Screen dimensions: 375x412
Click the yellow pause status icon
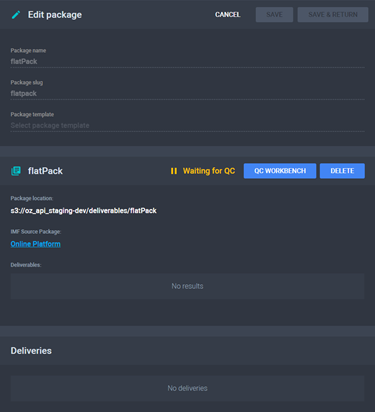(x=174, y=171)
